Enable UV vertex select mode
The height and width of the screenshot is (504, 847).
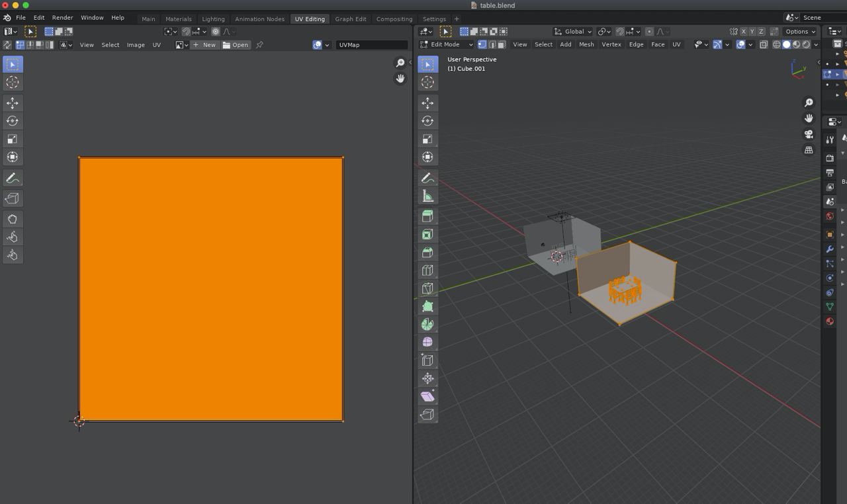coord(20,45)
